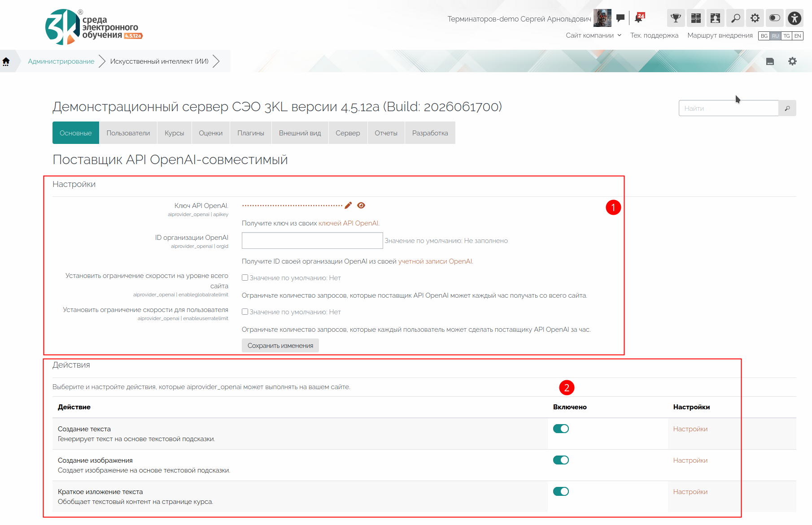Switch language to RU
Viewport: 812px width, 525px height.
coord(775,36)
